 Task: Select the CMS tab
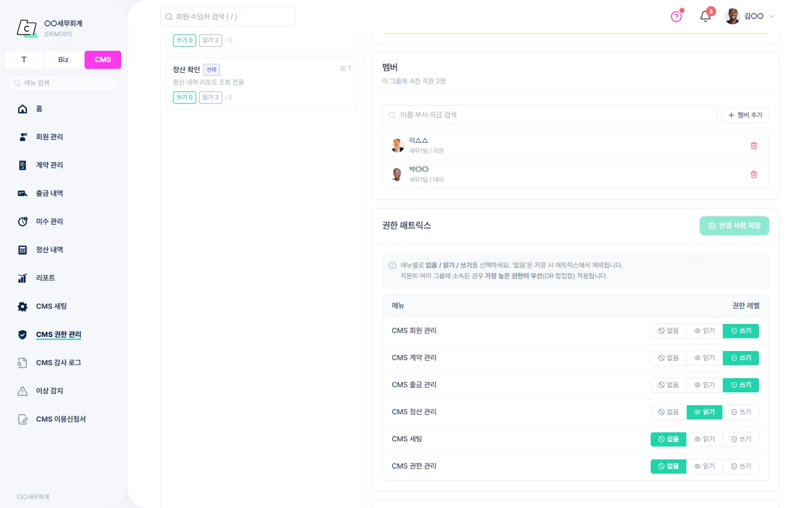tap(103, 60)
